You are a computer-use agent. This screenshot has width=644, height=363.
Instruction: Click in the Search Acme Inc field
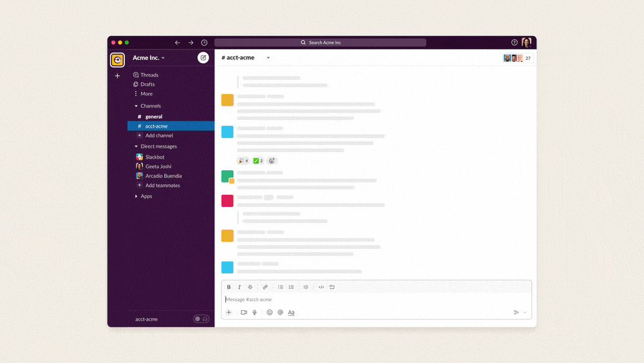320,43
